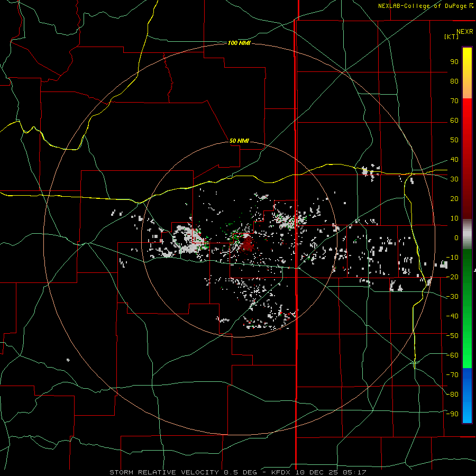The width and height of the screenshot is (476, 476).
Task: Click the -90 value on the velocity scale
Action: (x=452, y=414)
